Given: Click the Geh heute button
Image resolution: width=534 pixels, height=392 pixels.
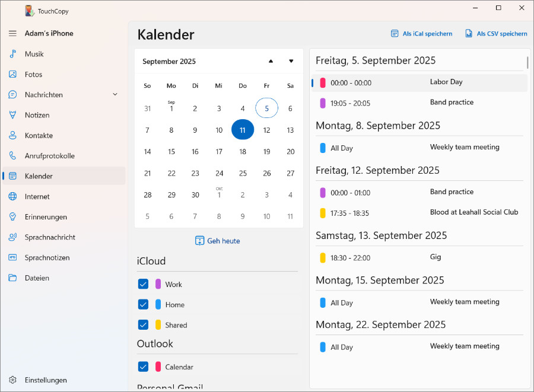Looking at the screenshot, I should [218, 241].
